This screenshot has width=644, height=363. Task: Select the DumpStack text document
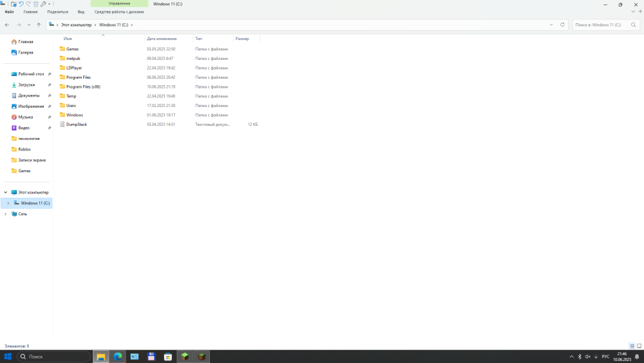(x=77, y=124)
